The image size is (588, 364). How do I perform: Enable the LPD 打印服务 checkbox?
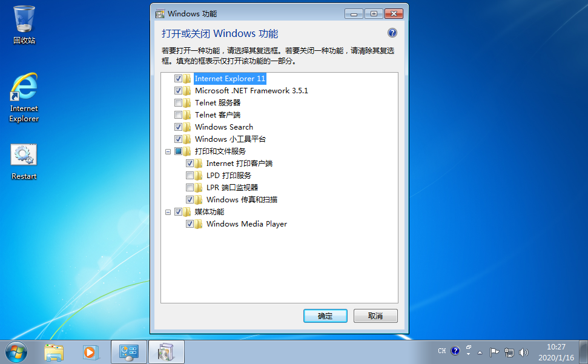[x=190, y=175]
